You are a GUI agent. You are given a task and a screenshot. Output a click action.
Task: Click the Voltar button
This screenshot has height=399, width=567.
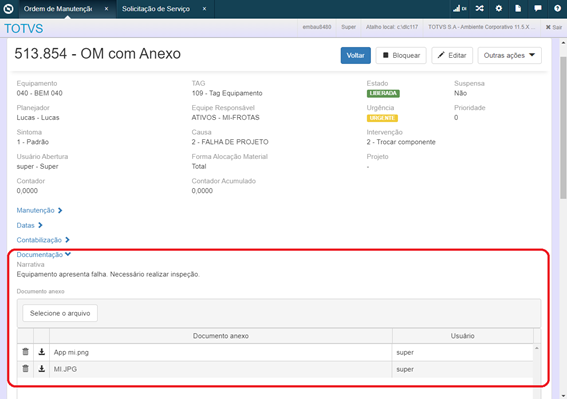(x=355, y=55)
